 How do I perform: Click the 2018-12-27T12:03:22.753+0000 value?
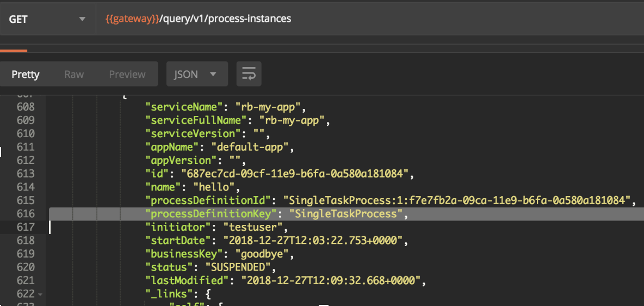(x=313, y=241)
